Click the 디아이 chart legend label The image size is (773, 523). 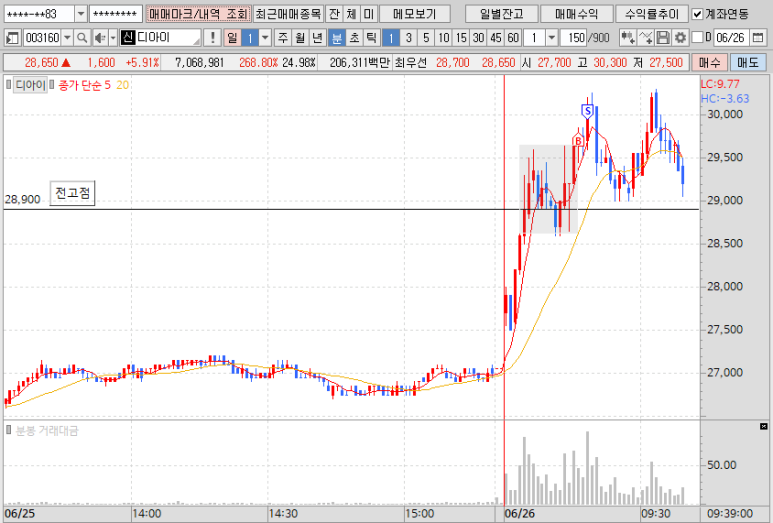coord(30,85)
